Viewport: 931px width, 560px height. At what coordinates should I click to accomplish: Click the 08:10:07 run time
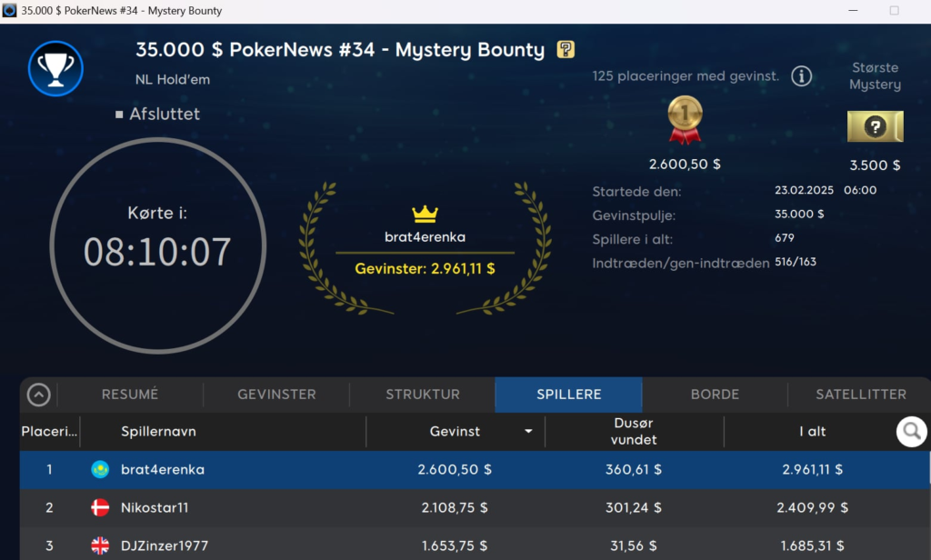coord(157,252)
